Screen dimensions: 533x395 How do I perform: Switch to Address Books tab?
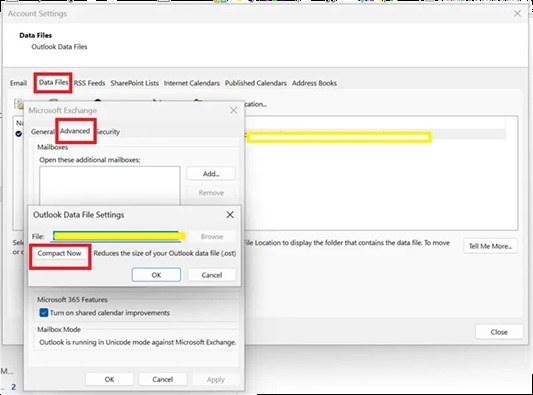tap(314, 83)
